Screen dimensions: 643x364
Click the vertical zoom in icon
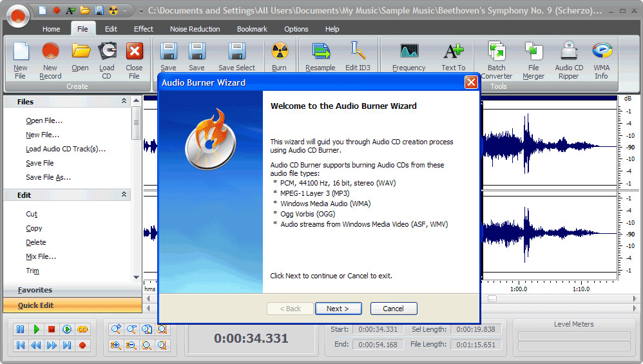(116, 345)
